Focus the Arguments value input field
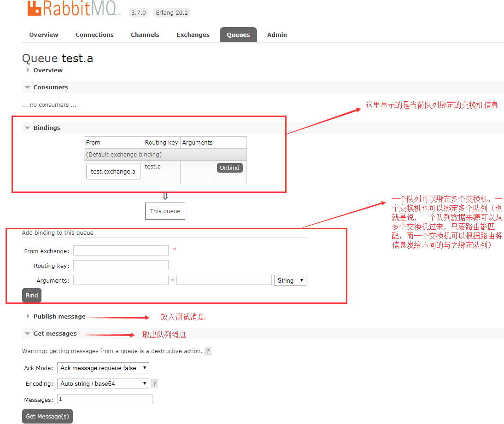This screenshot has height=424, width=504. click(x=224, y=280)
